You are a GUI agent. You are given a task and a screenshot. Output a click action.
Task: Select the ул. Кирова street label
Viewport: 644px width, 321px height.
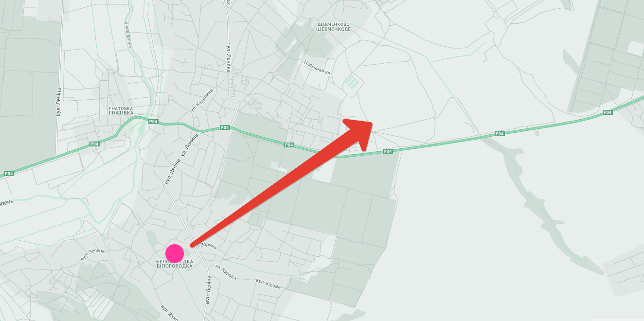[225, 273]
